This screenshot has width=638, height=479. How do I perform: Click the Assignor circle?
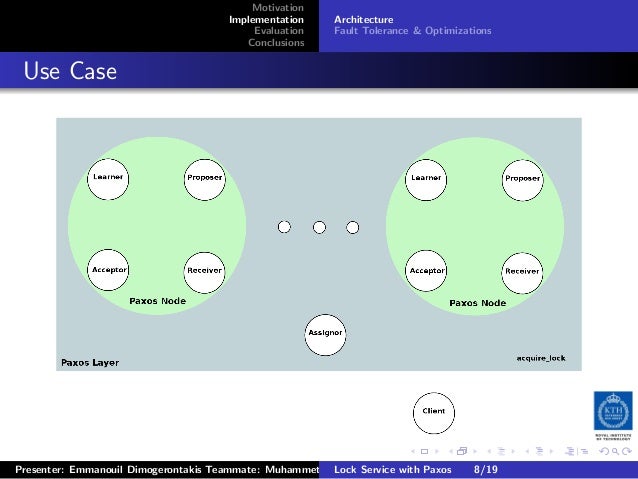pos(326,335)
